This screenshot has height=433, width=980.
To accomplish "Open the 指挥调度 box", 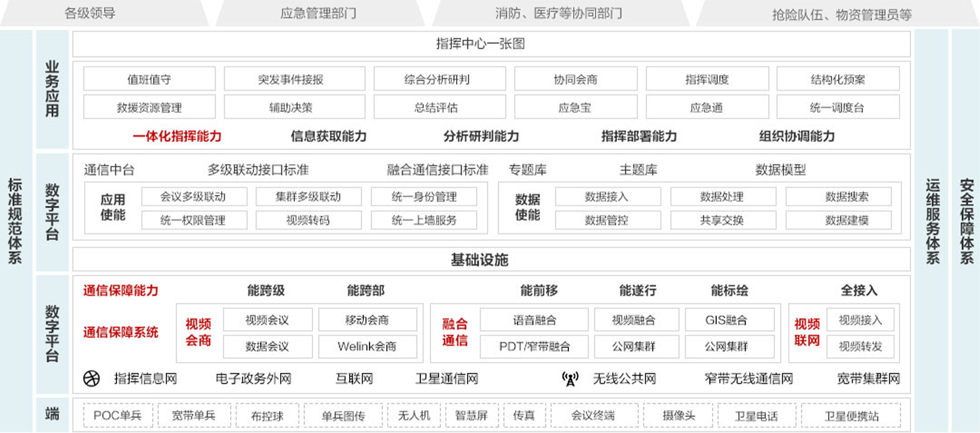I will tap(707, 79).
